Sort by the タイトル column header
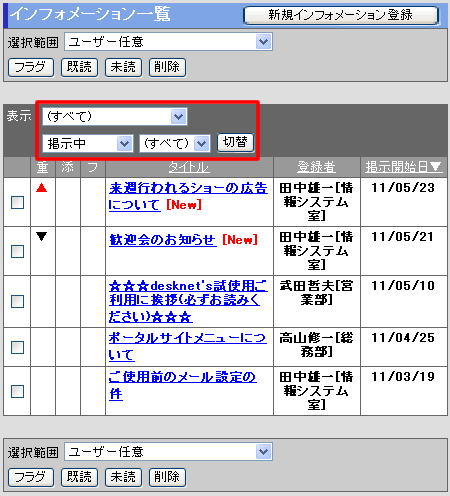450x496 pixels. coord(189,167)
